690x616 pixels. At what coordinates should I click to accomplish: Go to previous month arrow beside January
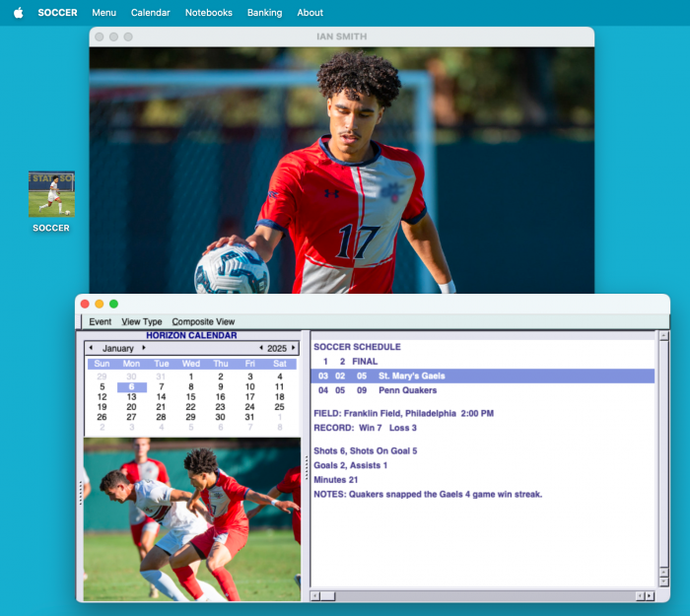(x=91, y=348)
